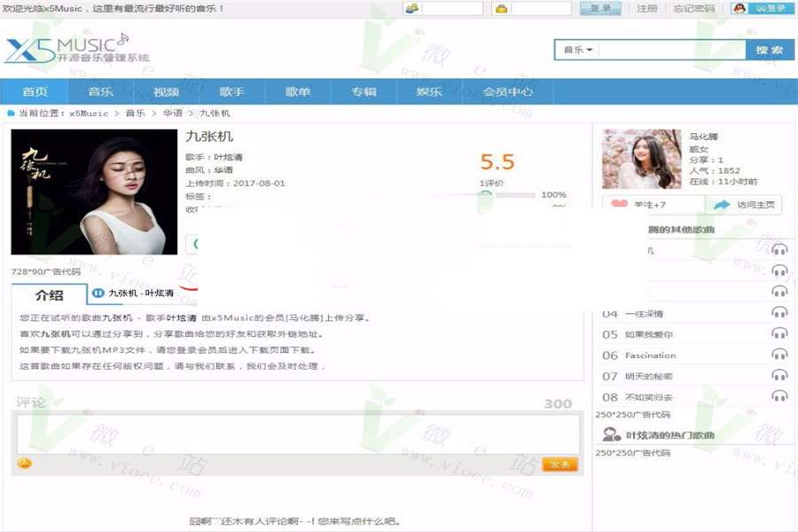Click the heart icon next to 关注+7
The image size is (798, 532).
coord(620,204)
